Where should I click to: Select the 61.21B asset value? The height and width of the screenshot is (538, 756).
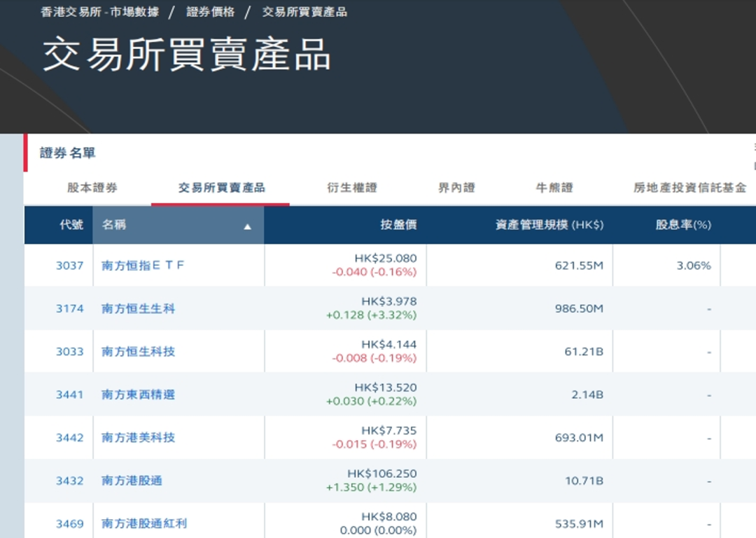583,351
